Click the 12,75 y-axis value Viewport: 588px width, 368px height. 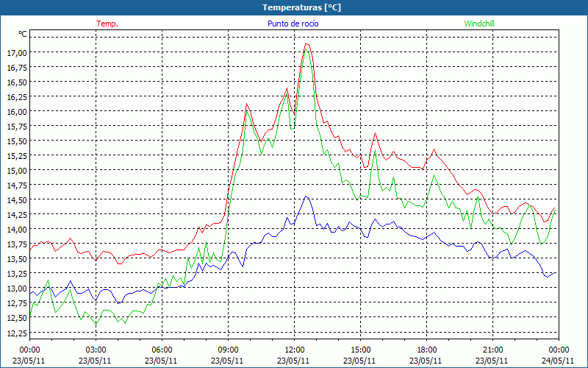pos(16,303)
